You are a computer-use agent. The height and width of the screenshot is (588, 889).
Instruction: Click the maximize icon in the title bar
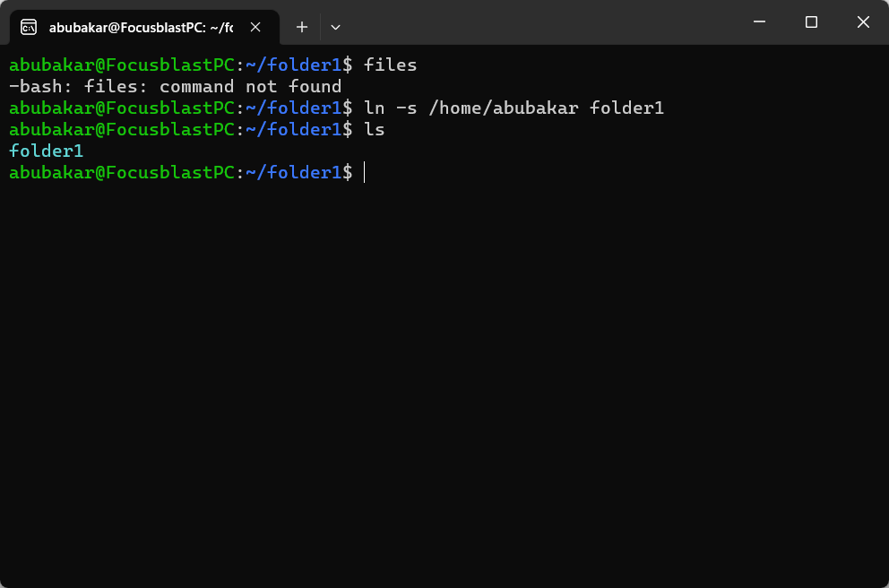[811, 22]
